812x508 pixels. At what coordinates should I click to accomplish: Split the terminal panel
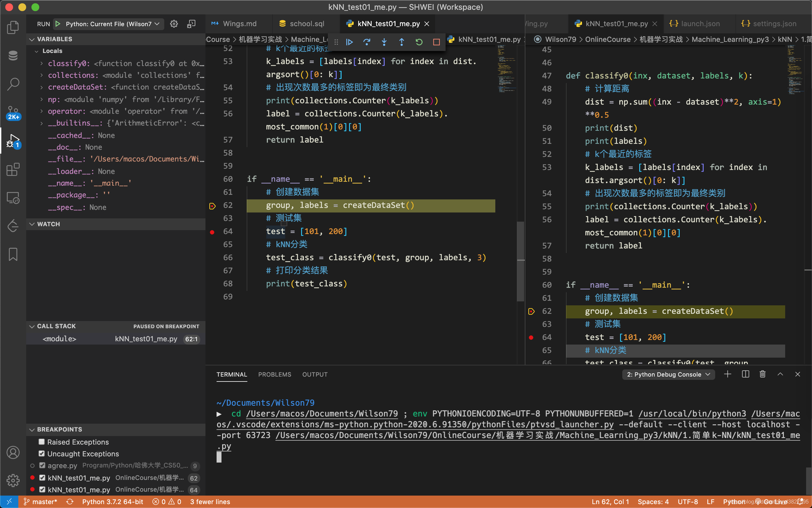[745, 374]
